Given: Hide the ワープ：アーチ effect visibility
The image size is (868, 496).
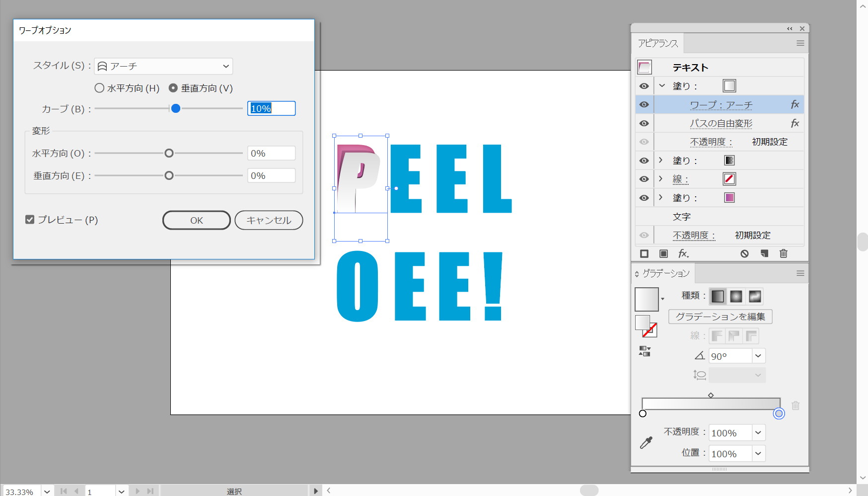Looking at the screenshot, I should pos(644,105).
